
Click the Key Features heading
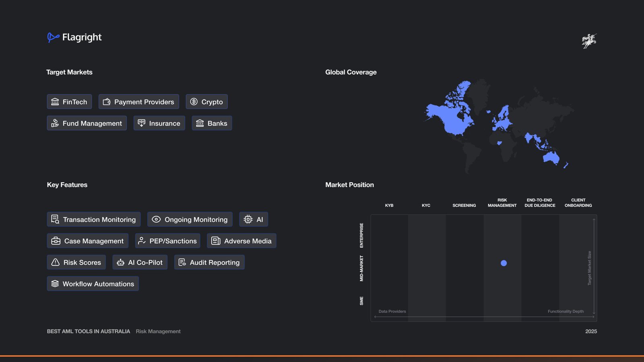click(x=67, y=185)
